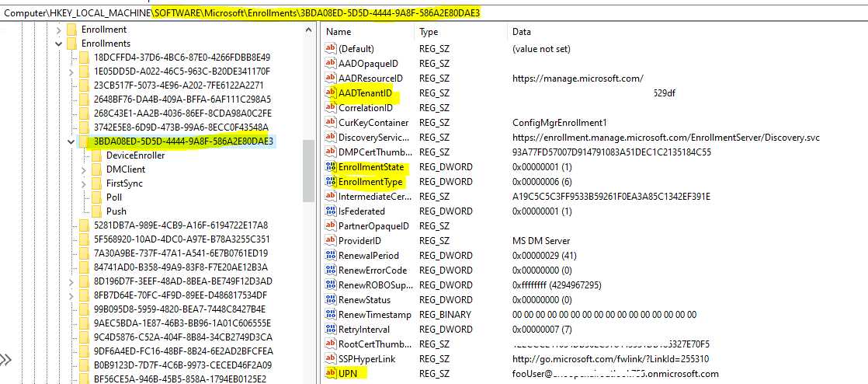The width and height of the screenshot is (868, 384).
Task: Select key 9DF6A4ED-FC16-48BF-8B24-6E2AD2BFCFEA
Action: (183, 351)
